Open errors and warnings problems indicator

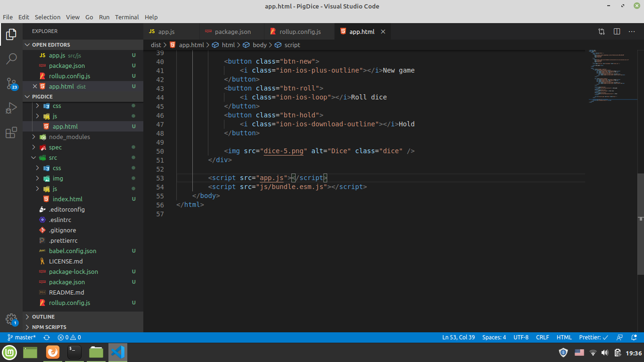[69, 337]
